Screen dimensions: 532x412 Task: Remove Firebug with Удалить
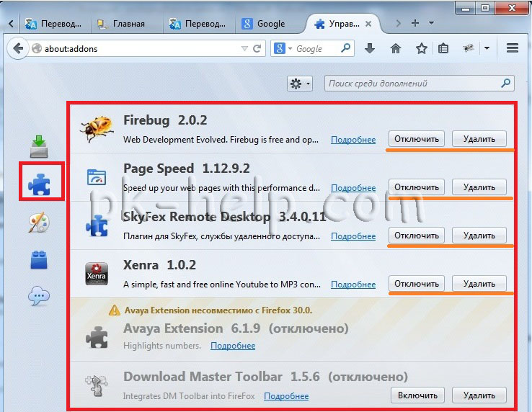click(x=479, y=139)
